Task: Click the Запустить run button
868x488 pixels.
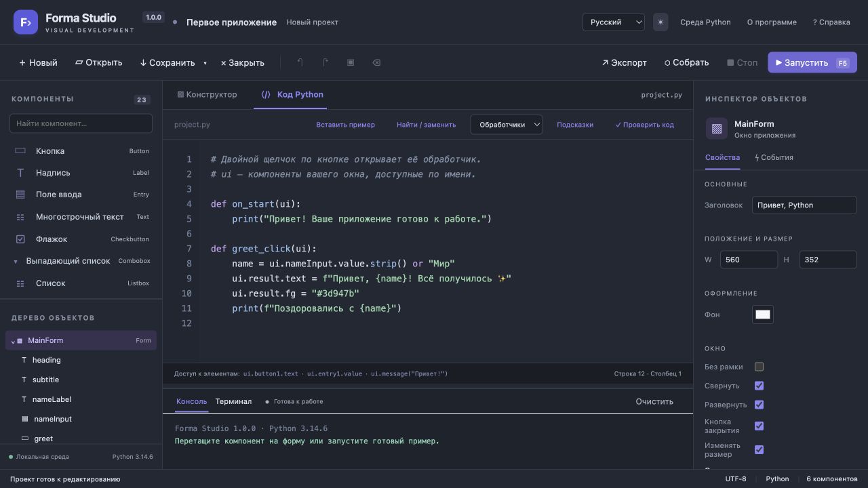Action: pos(812,62)
